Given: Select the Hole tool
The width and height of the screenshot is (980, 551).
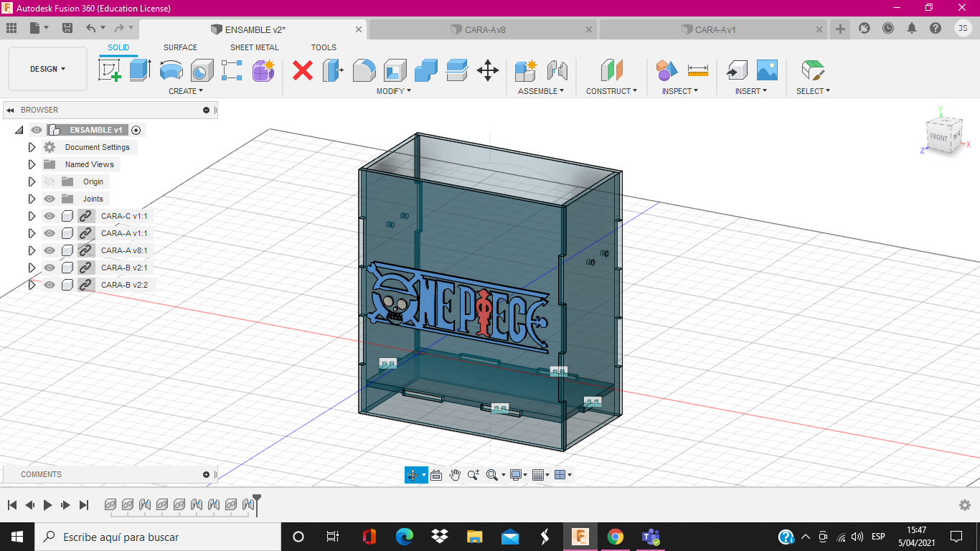Looking at the screenshot, I should (202, 70).
